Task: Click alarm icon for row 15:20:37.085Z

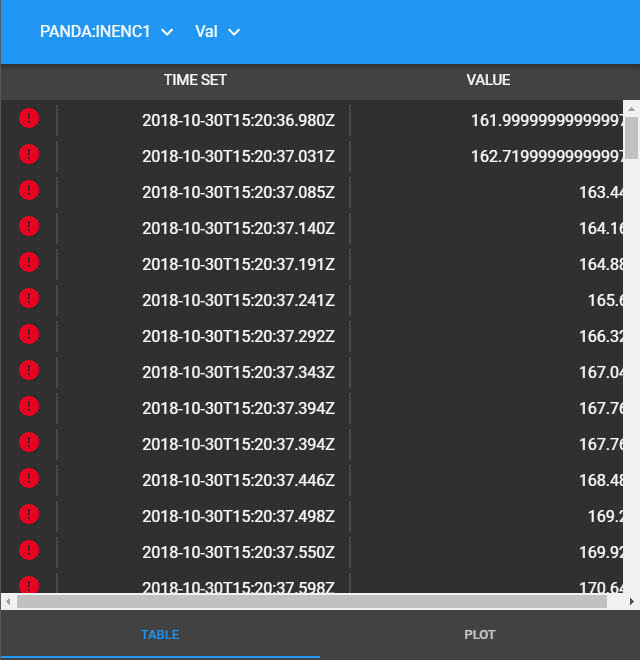Action: 29,191
